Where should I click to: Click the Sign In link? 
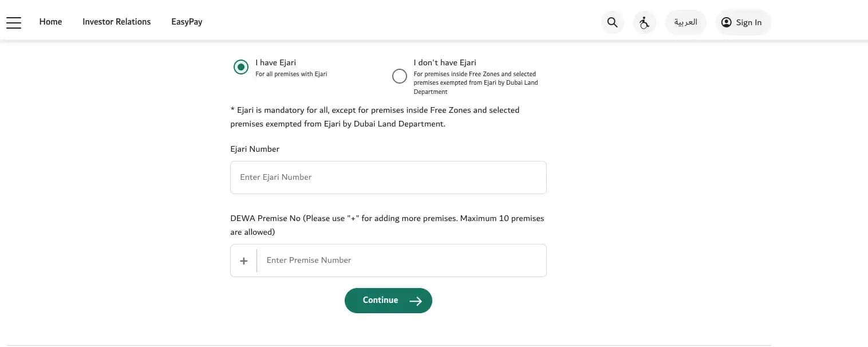coord(749,22)
